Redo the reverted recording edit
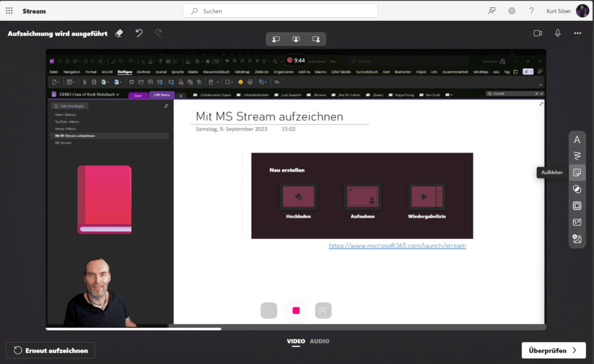 [x=159, y=33]
